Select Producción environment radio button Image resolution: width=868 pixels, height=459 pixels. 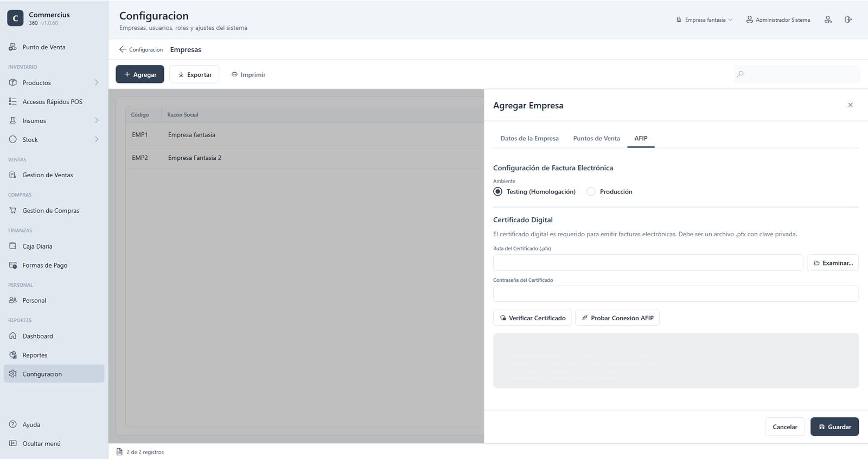[591, 191]
